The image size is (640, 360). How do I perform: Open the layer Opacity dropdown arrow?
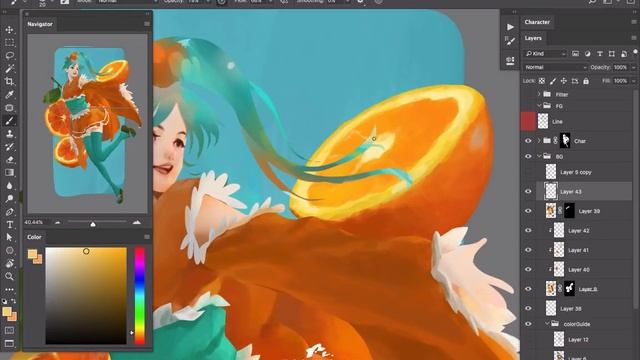(x=634, y=67)
